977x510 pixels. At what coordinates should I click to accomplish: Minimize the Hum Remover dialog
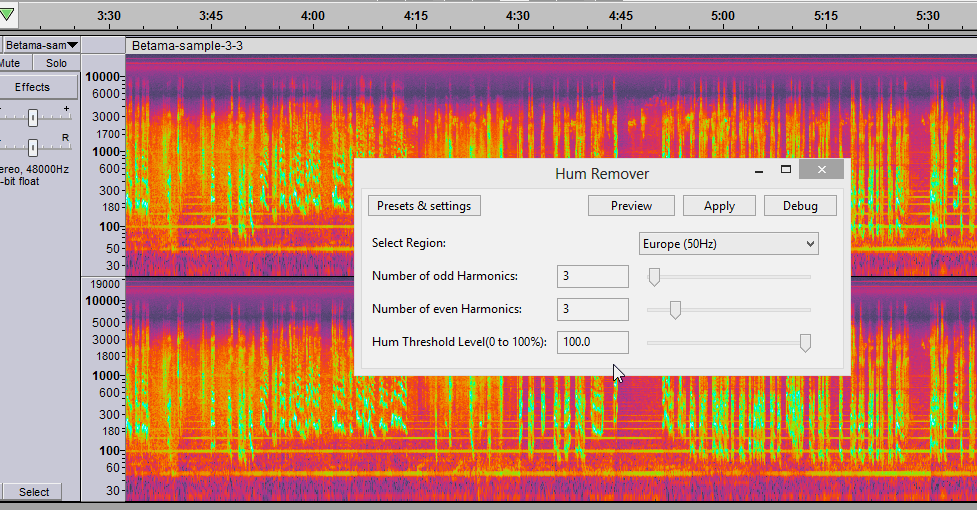click(x=758, y=170)
